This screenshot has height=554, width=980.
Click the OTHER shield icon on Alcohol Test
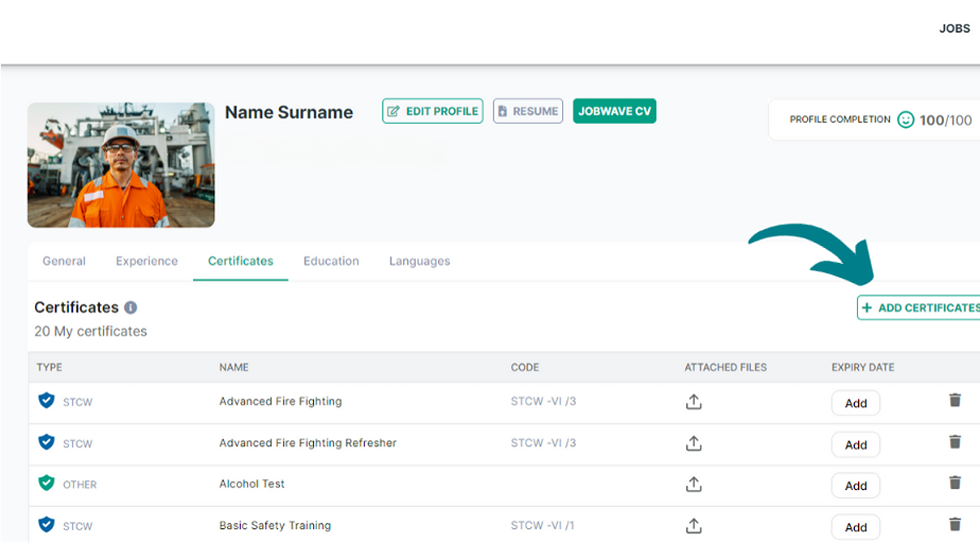click(46, 483)
